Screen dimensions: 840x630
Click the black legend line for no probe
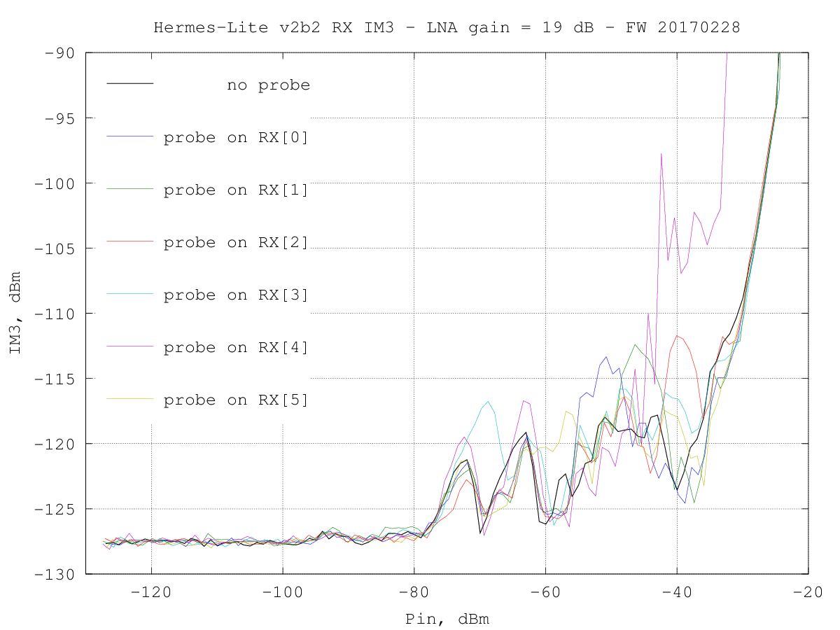(x=130, y=84)
